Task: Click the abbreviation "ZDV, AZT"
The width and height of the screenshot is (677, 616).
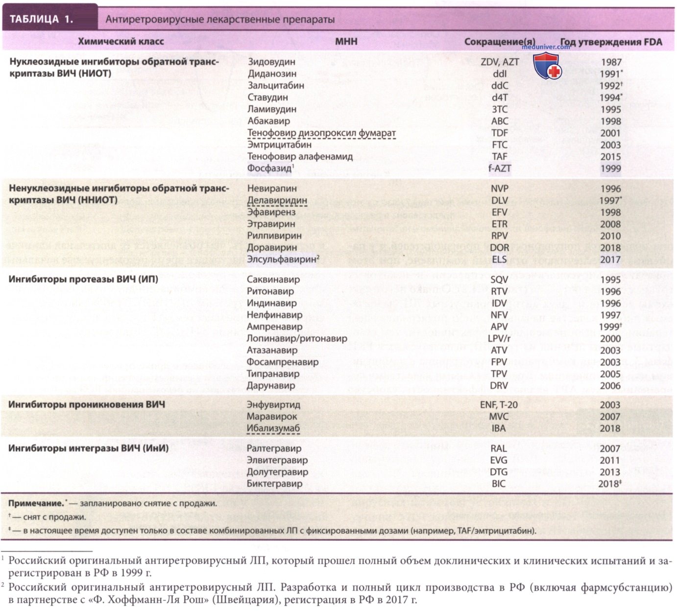Action: coord(500,62)
